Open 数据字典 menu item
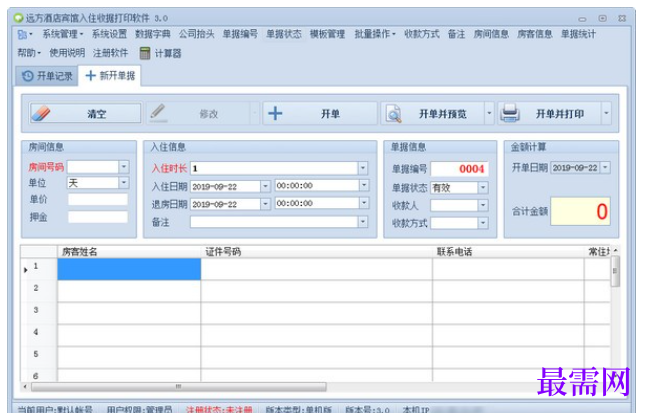 [x=152, y=34]
